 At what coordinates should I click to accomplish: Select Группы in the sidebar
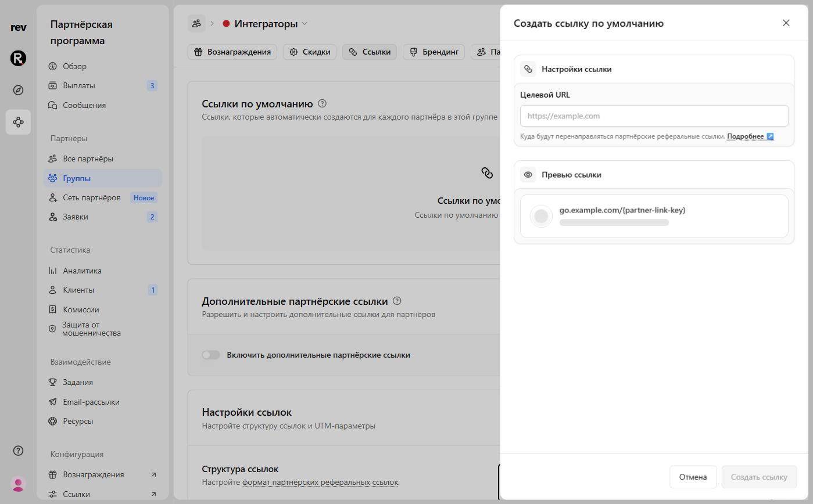(102, 178)
